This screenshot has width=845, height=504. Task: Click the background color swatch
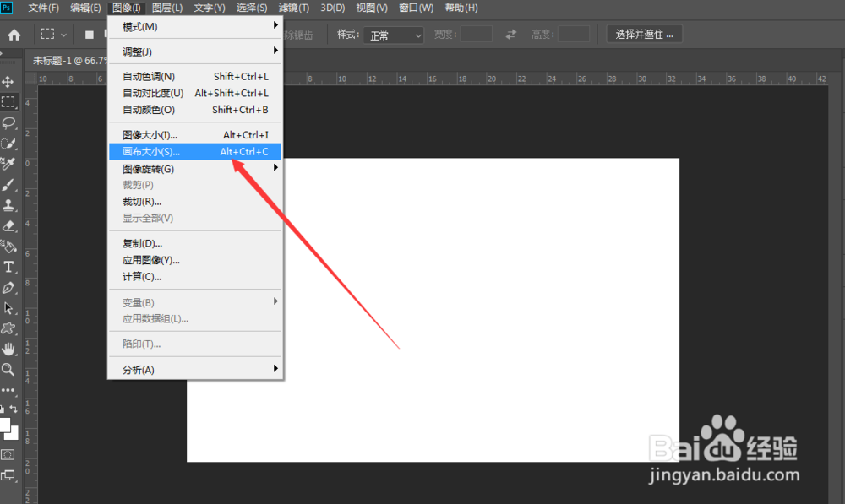(14, 434)
